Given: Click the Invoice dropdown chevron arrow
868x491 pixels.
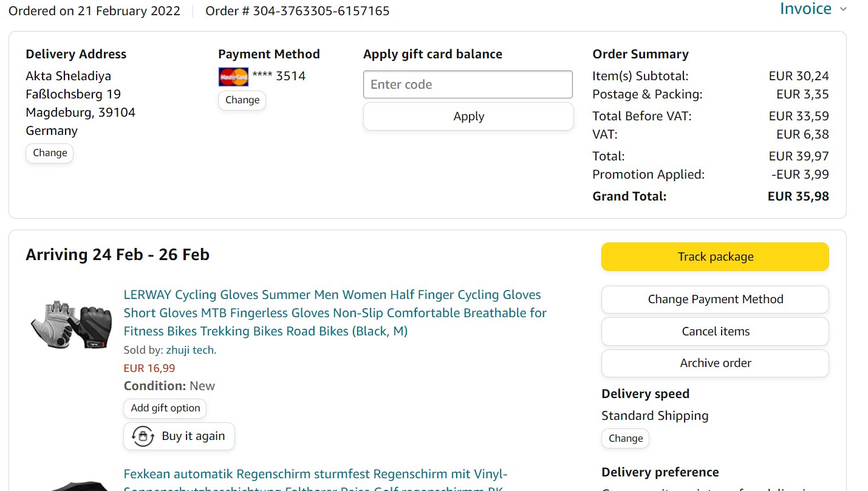Looking at the screenshot, I should [x=842, y=9].
